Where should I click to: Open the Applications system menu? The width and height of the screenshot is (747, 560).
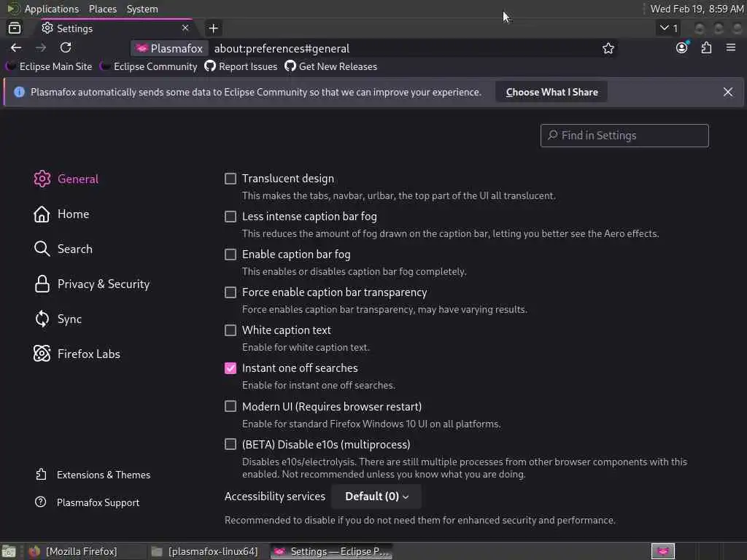click(51, 9)
